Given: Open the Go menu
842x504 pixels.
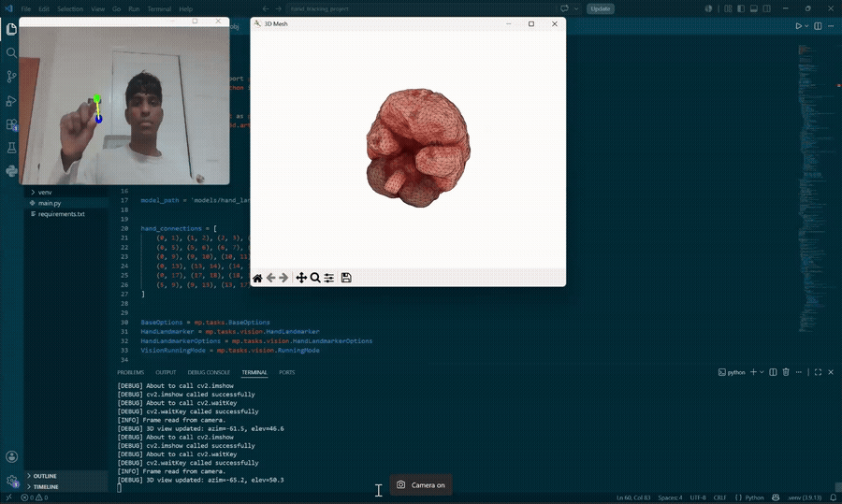Looking at the screenshot, I should (x=117, y=9).
